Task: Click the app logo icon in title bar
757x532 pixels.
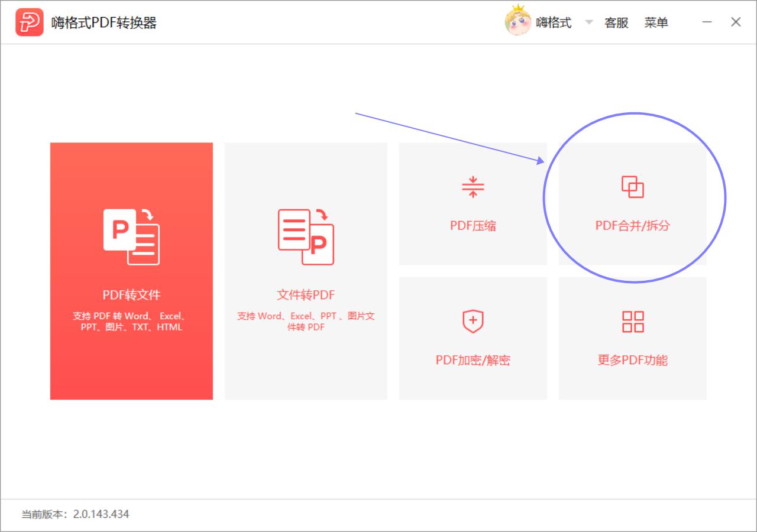Action: coord(30,22)
